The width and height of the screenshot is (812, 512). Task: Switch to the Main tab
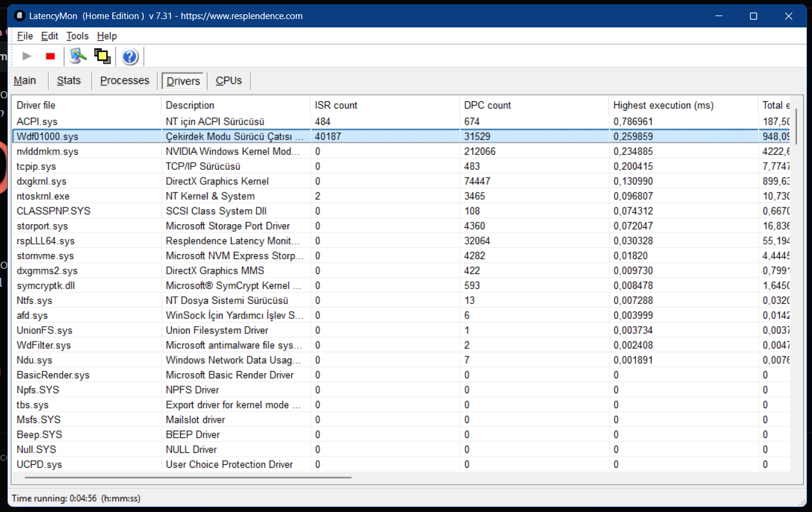pyautogui.click(x=25, y=80)
